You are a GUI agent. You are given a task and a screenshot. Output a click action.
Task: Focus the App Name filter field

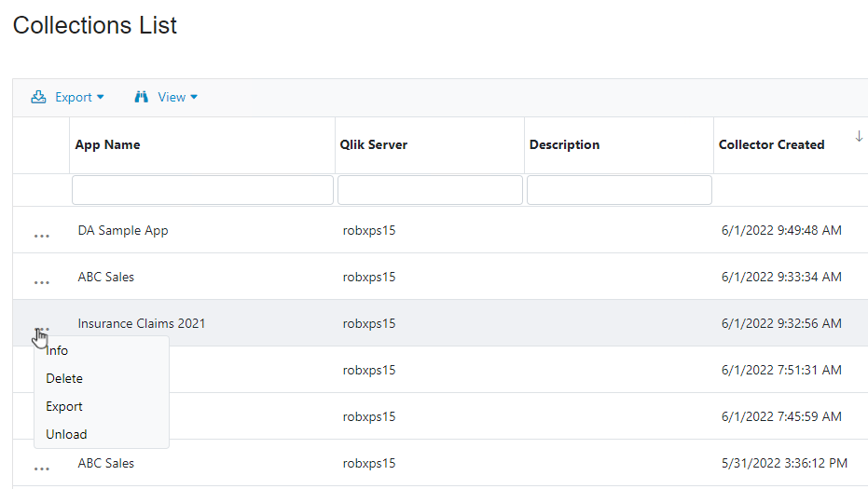(x=202, y=190)
